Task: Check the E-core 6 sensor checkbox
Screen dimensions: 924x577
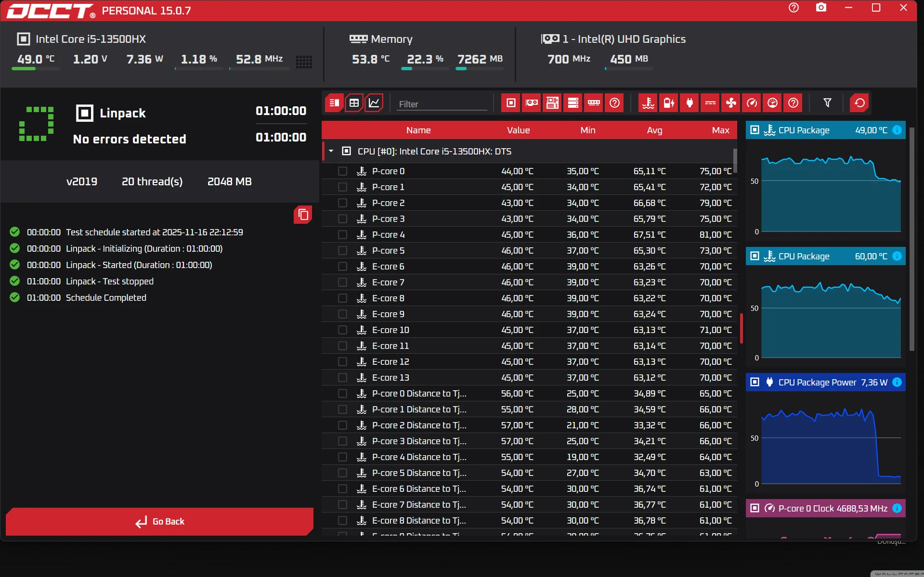Action: click(x=342, y=267)
